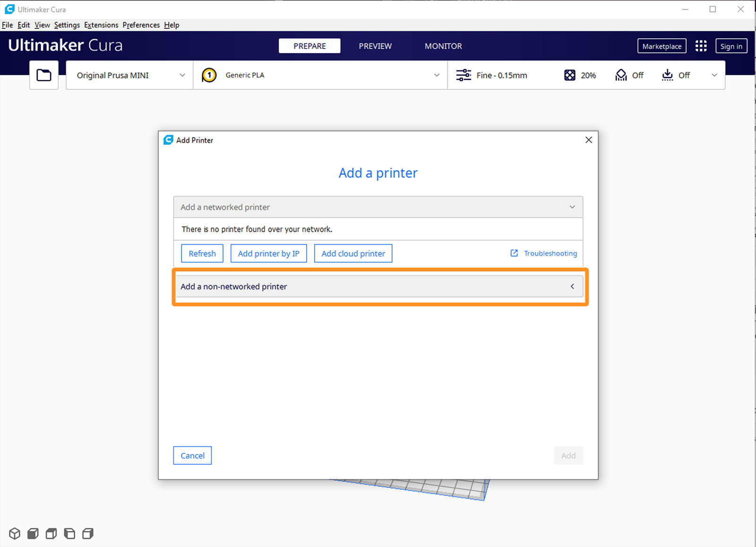The height and width of the screenshot is (547, 756).
Task: Click the infill density icon showing 20%
Action: pos(570,75)
